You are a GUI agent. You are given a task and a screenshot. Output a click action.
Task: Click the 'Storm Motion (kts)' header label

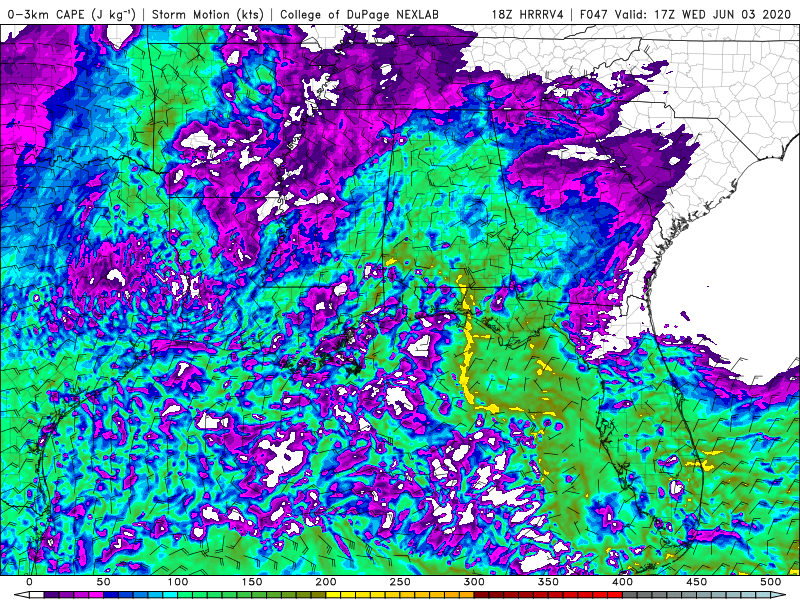(x=208, y=14)
